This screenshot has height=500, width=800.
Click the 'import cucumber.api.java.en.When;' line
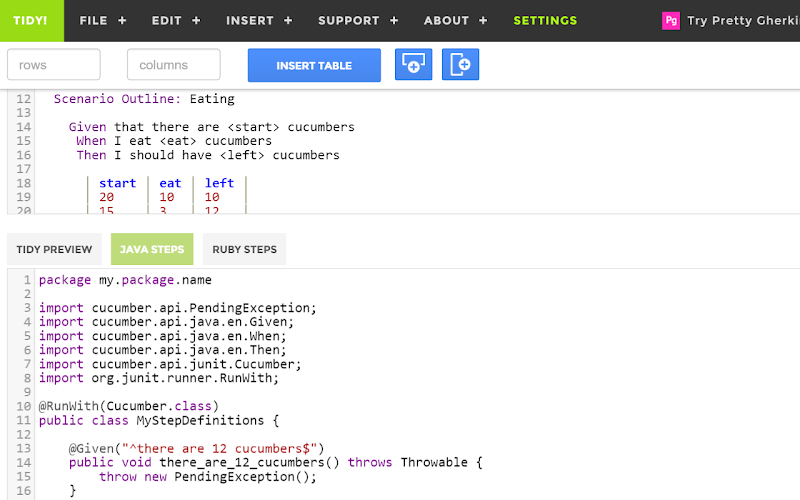pyautogui.click(x=163, y=336)
